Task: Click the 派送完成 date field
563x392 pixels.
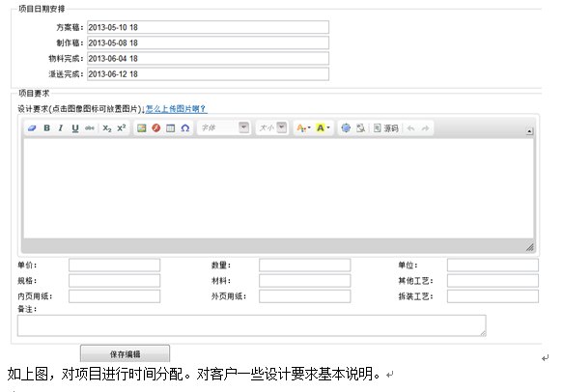Action: 208,74
